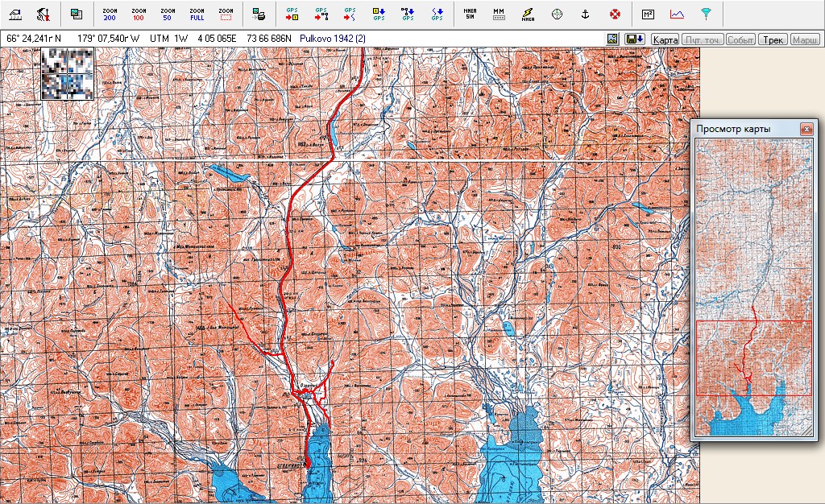Toggle the Трек layer button
This screenshot has height=504, width=825.
[773, 39]
